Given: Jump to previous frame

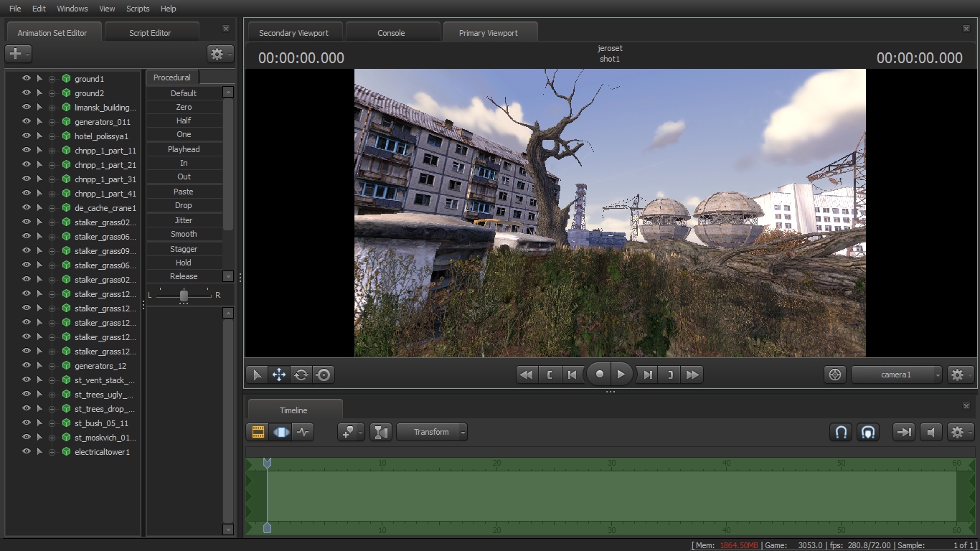Looking at the screenshot, I should tap(572, 375).
